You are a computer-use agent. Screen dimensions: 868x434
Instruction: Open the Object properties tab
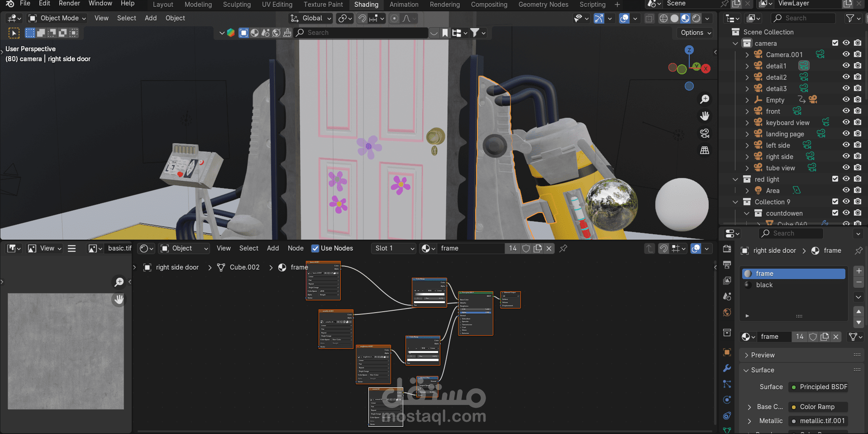[727, 352]
